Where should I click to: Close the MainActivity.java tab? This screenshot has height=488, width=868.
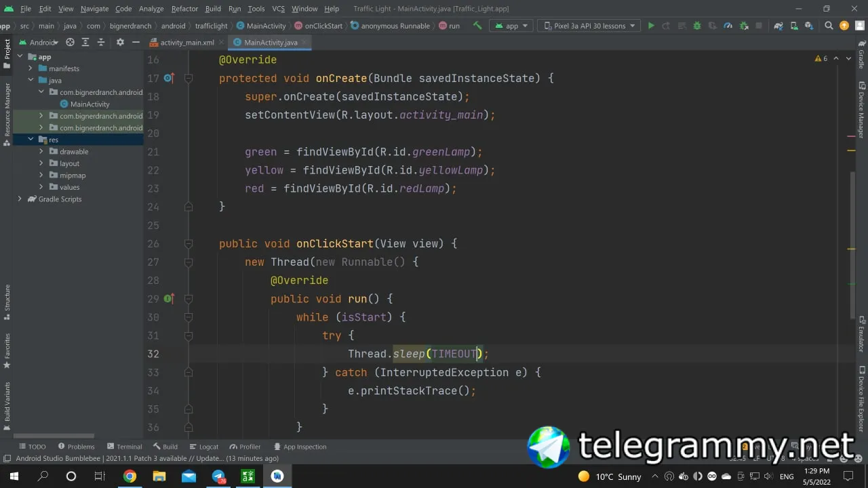pos(305,42)
